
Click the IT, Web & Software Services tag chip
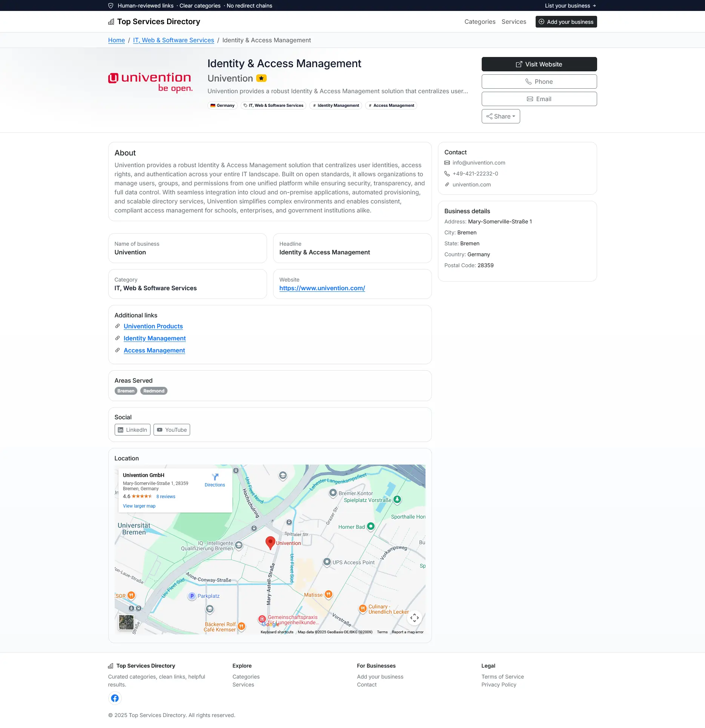point(273,106)
